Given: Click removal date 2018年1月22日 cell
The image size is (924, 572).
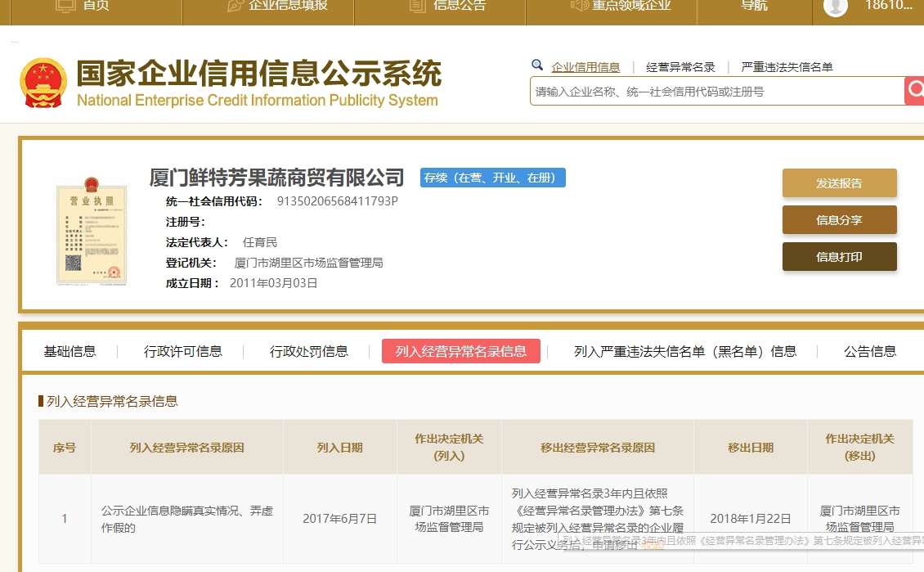Looking at the screenshot, I should click(x=751, y=519).
